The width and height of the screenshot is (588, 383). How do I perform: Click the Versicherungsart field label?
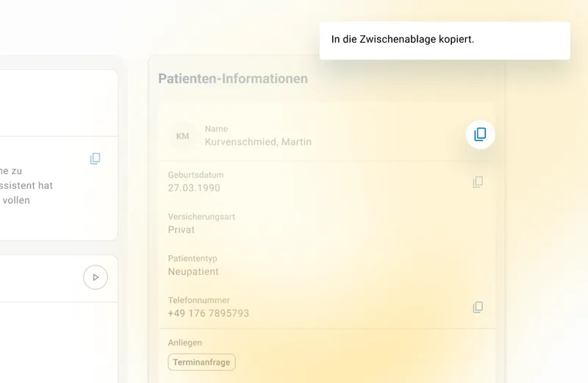point(201,218)
